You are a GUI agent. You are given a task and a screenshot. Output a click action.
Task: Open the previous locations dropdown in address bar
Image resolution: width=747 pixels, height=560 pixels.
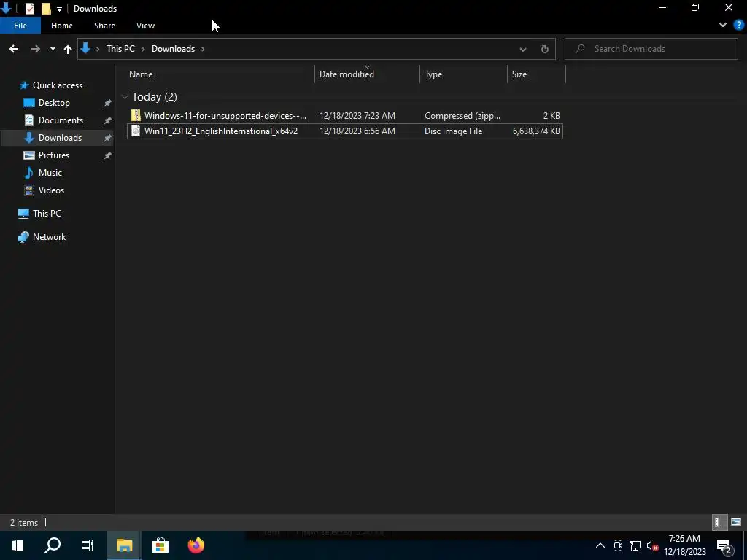[x=522, y=49]
